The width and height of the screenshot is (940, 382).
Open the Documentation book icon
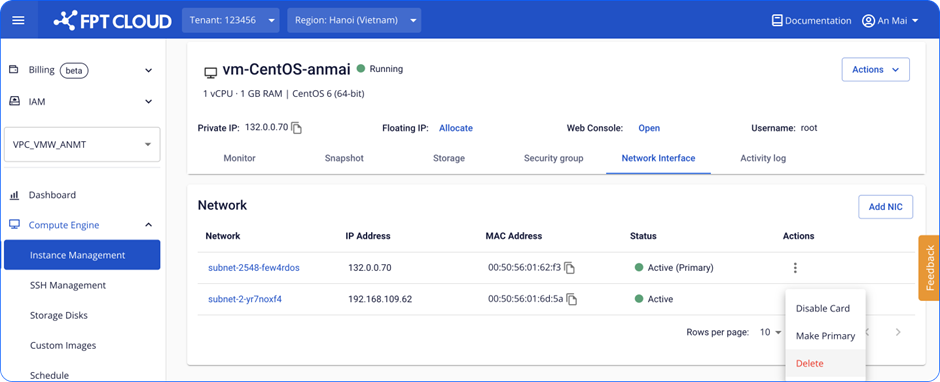coord(777,20)
